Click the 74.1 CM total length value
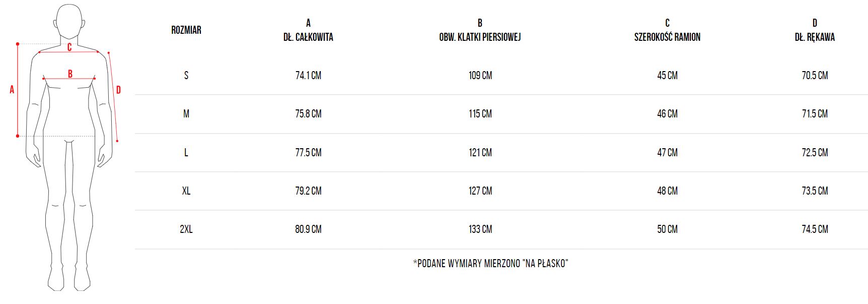 308,76
